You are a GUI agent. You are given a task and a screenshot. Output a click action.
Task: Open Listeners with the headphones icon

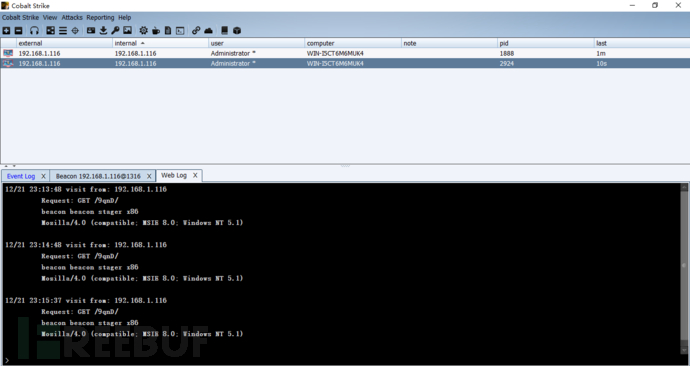click(x=34, y=31)
